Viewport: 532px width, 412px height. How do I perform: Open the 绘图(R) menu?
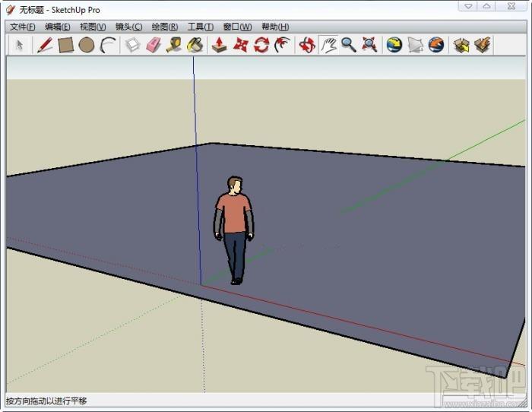(165, 27)
